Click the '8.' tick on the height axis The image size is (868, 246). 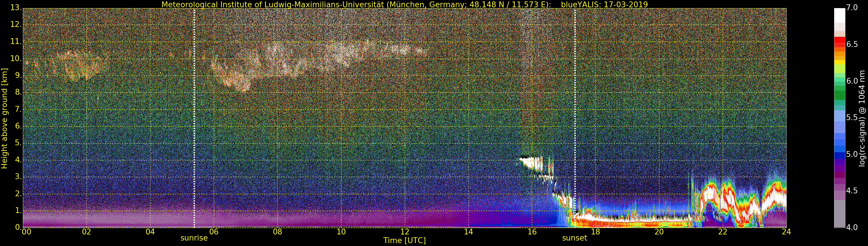[x=18, y=92]
